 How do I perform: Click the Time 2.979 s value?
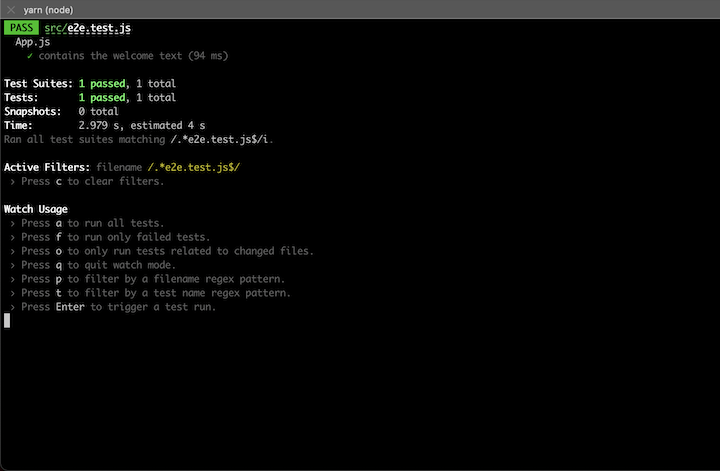pos(98,125)
